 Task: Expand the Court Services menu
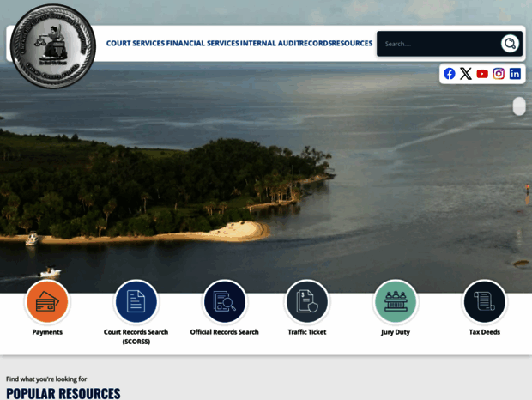coord(135,44)
